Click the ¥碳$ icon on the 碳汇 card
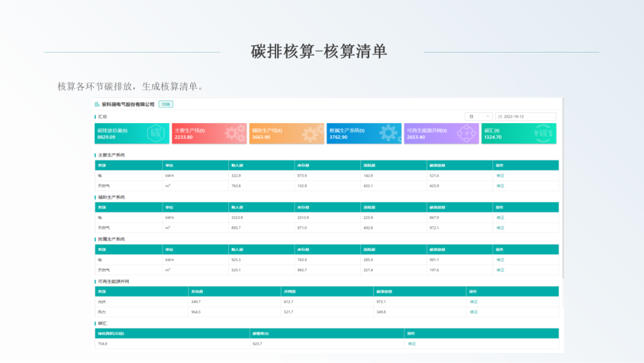Screen dimensions: 644x363 [543, 133]
